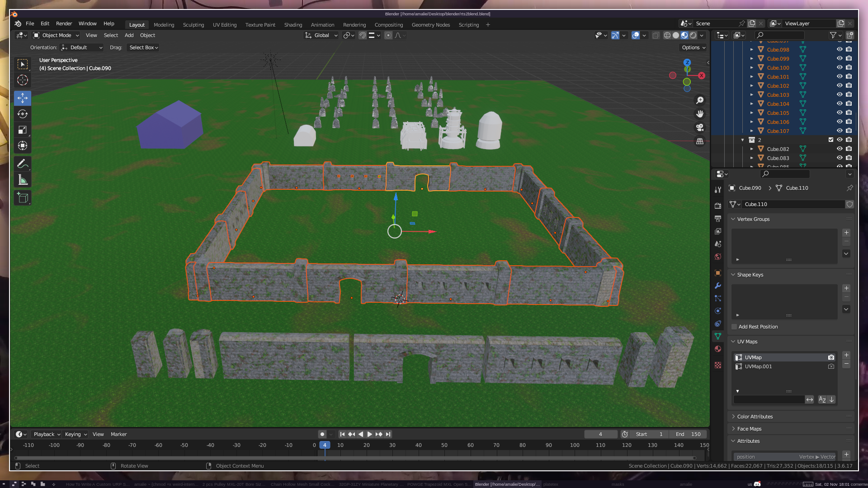Select the Annotate pencil tool
Screen dimensions: 868x488
point(23,164)
